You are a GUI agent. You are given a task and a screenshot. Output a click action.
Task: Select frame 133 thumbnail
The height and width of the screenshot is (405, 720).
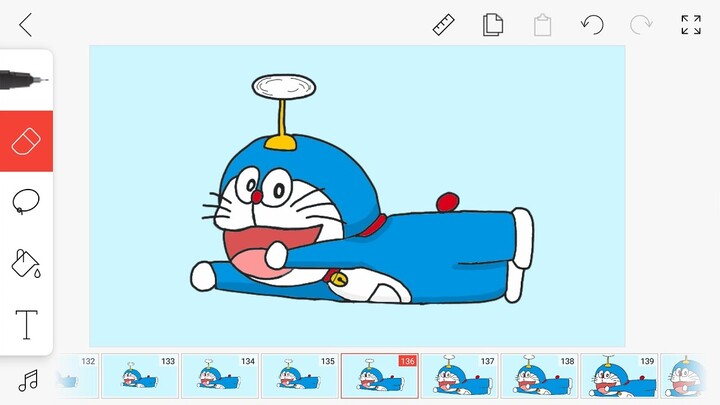coord(140,376)
